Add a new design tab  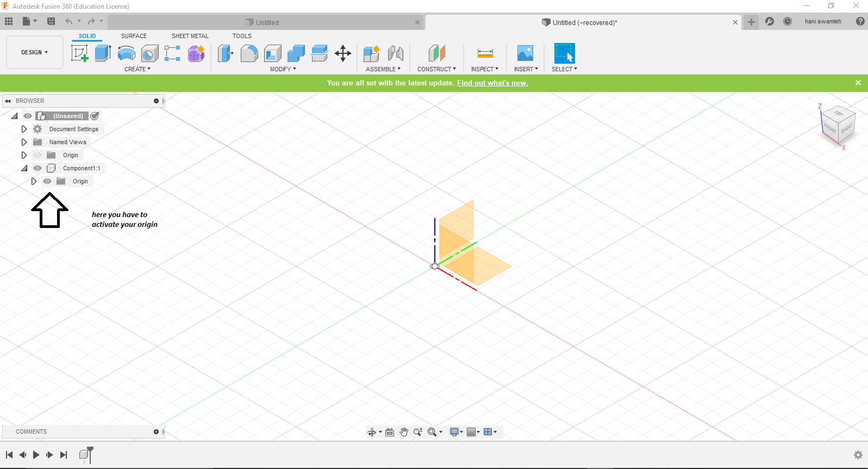point(751,22)
